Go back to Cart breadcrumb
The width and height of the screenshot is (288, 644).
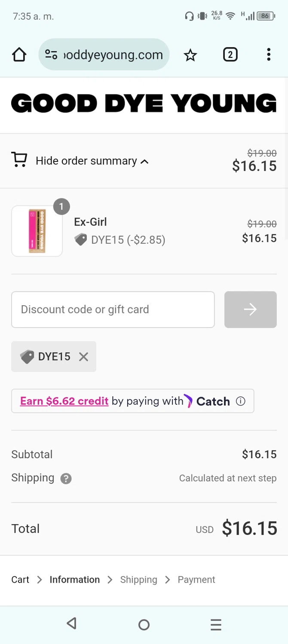coord(20,580)
